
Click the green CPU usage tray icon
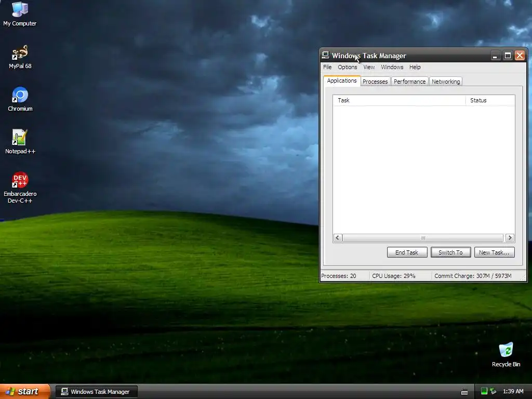[484, 391]
